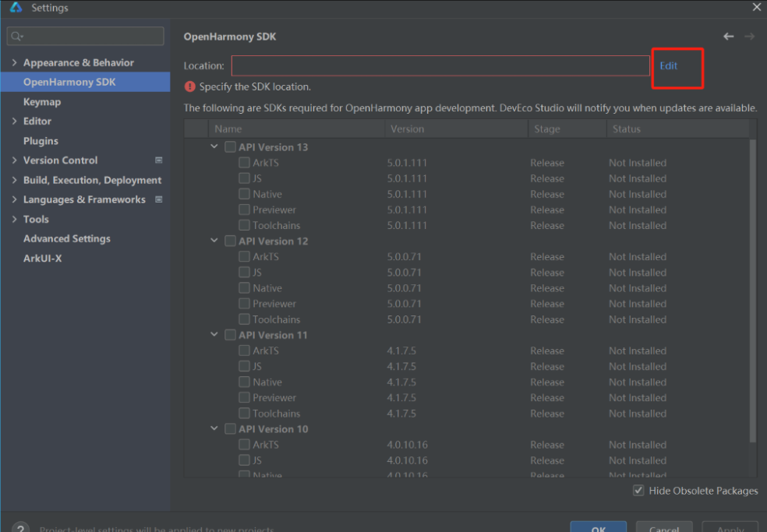Focus the settings search field
Screen dimensions: 767x532
click(x=86, y=36)
